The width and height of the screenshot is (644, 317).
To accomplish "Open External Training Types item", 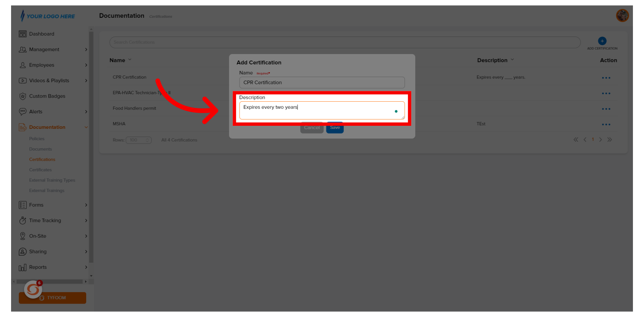I will click(52, 180).
